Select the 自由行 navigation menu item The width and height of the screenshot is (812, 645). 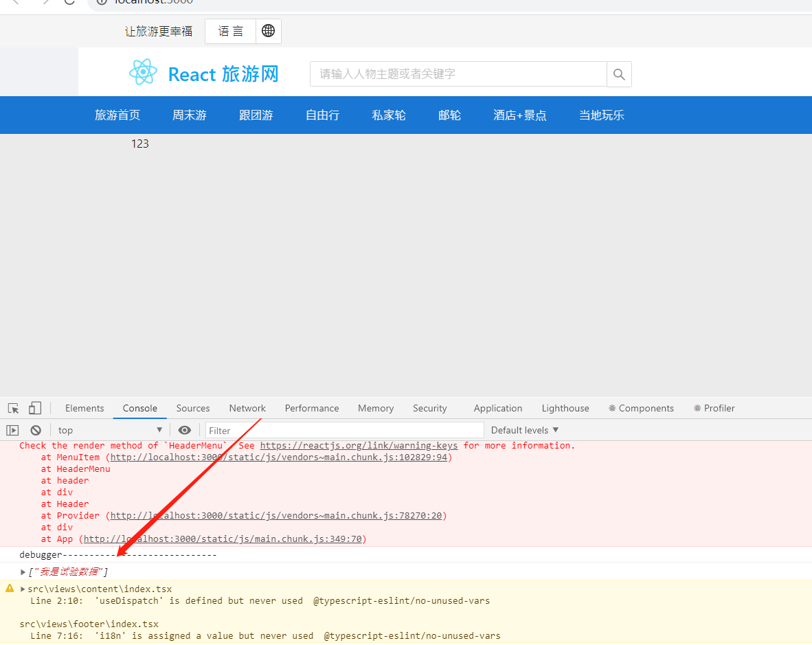point(322,115)
